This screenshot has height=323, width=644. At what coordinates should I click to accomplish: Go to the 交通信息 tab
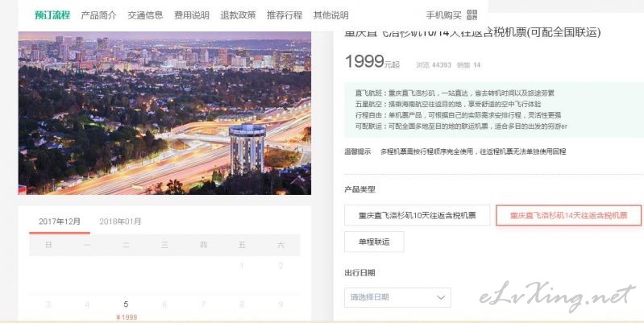pos(145,15)
